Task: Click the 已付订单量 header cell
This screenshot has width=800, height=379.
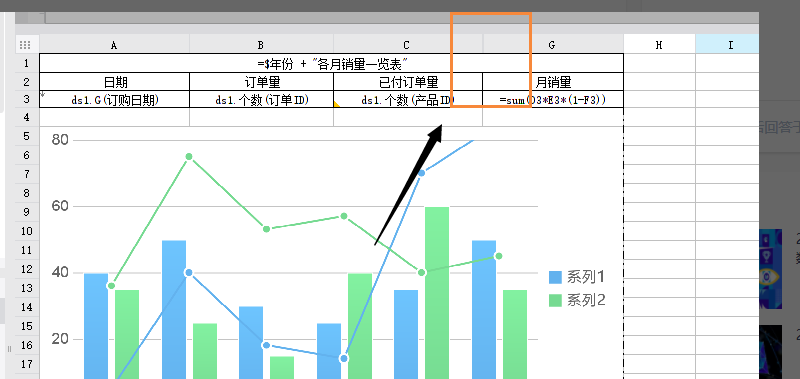Action: click(408, 82)
